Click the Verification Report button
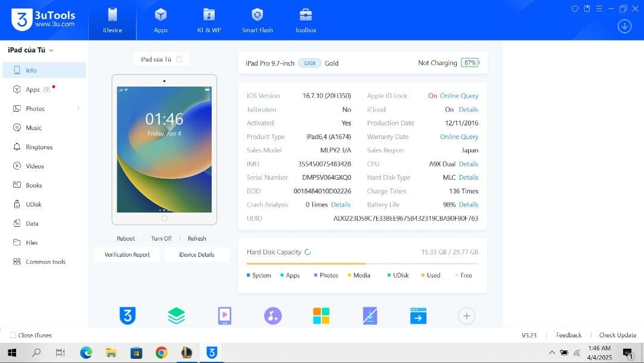Viewport: 644px width, 363px height. 127,254
